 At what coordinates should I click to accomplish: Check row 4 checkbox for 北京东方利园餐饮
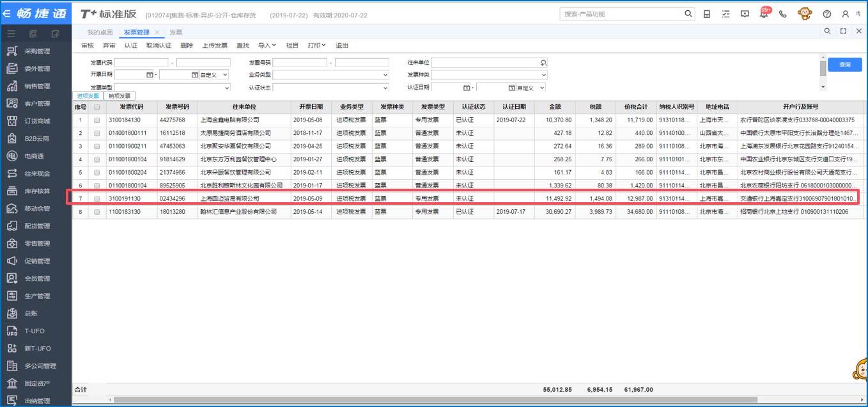(97, 159)
